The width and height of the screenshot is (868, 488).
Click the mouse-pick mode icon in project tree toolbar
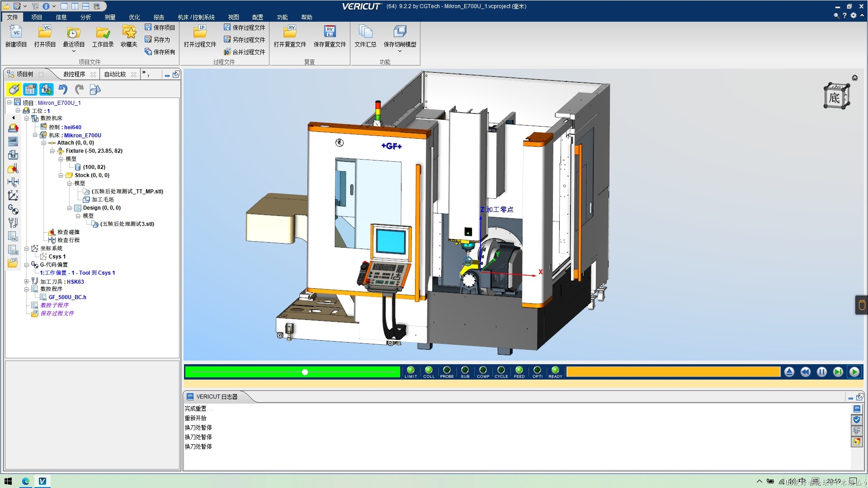click(x=14, y=89)
